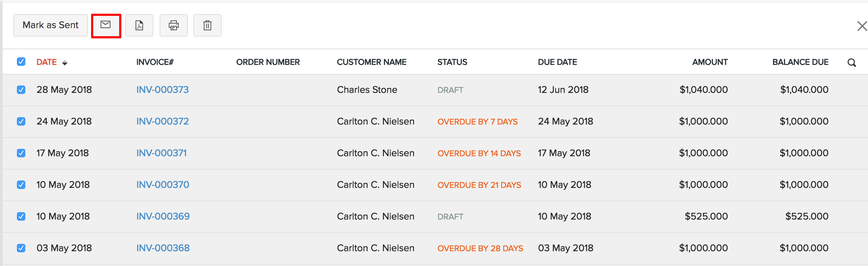Sort by the Balance Due column header

(800, 62)
